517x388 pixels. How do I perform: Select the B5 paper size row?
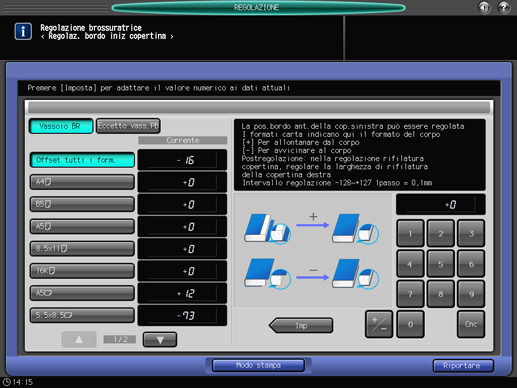82,204
